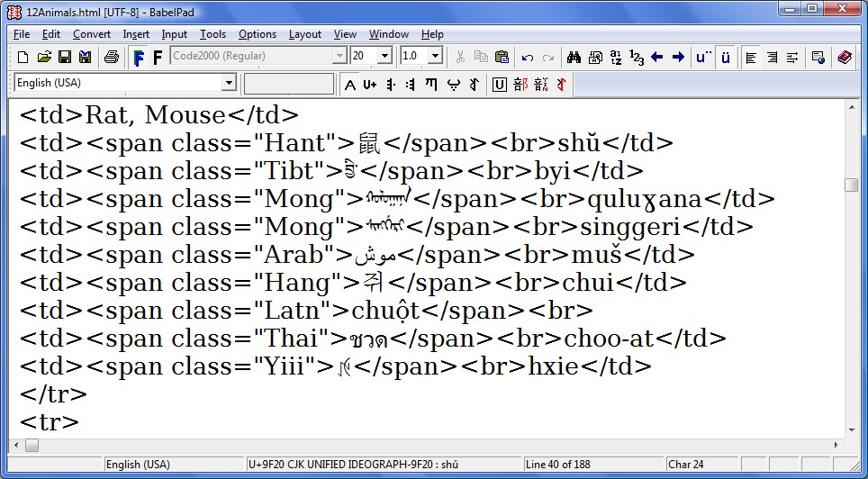
Task: Click the Copy icon
Action: pyautogui.click(x=481, y=57)
